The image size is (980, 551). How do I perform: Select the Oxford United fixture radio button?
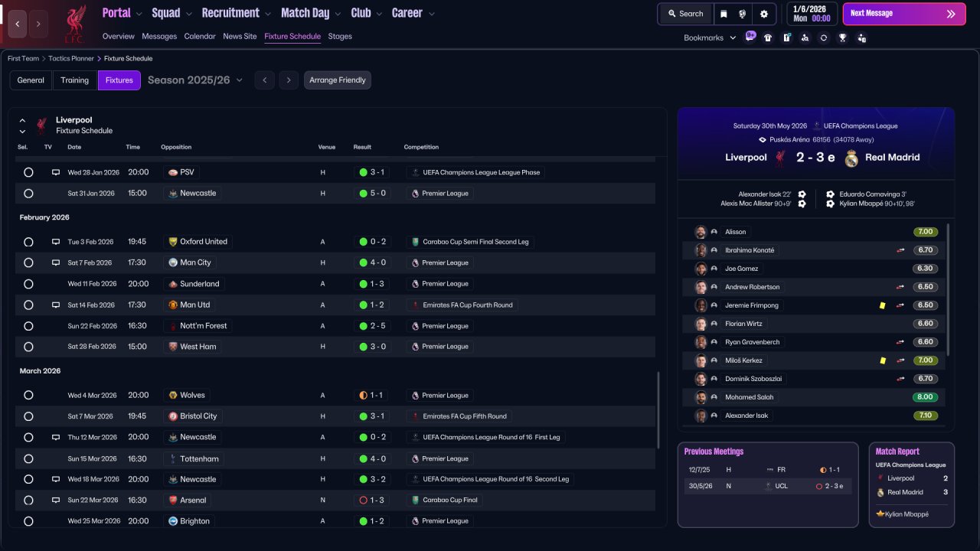(28, 242)
